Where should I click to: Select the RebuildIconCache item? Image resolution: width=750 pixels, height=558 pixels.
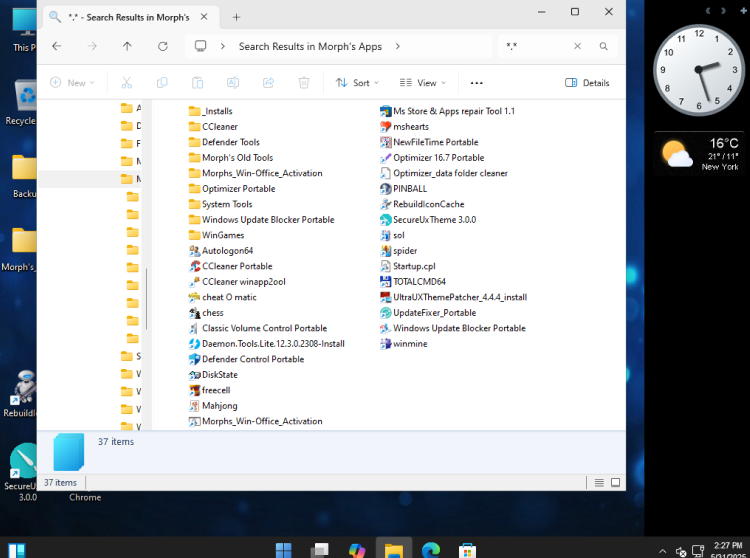point(422,204)
